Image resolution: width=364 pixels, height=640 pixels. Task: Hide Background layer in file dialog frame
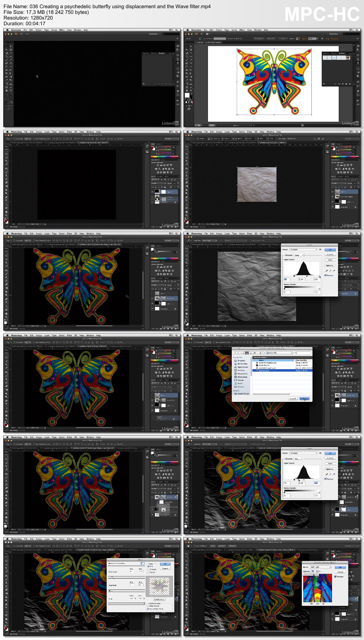332,405
